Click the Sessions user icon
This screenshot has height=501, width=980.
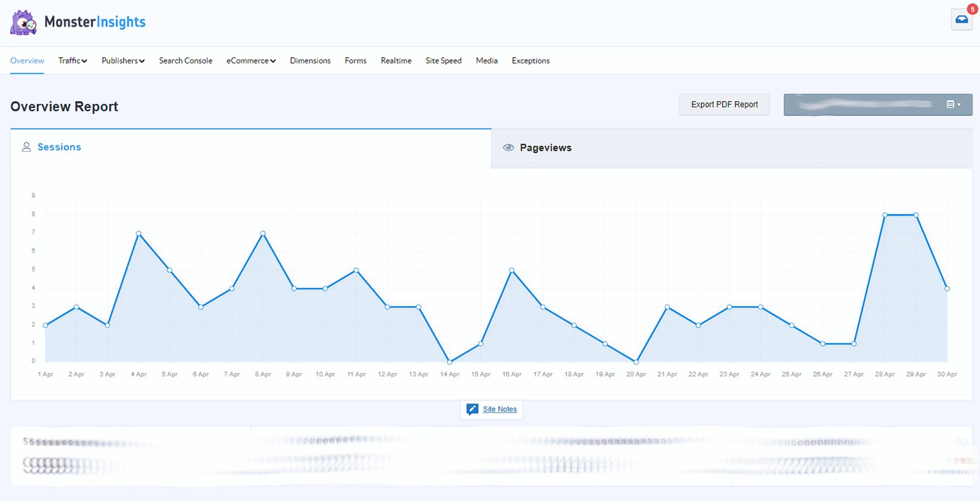[x=27, y=147]
